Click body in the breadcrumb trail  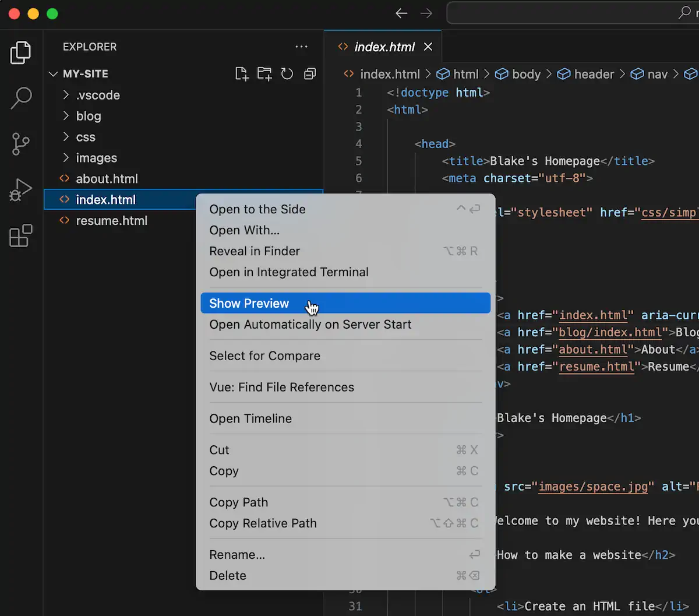click(x=525, y=74)
